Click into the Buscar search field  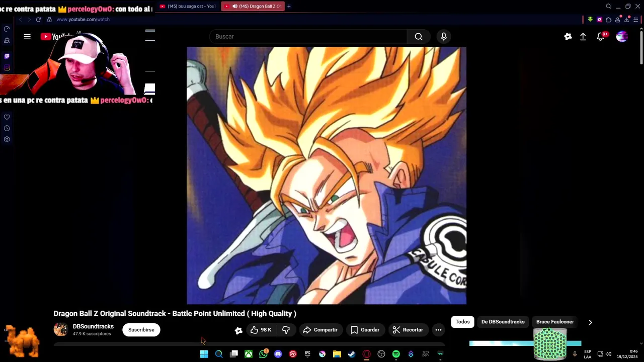[308, 37]
